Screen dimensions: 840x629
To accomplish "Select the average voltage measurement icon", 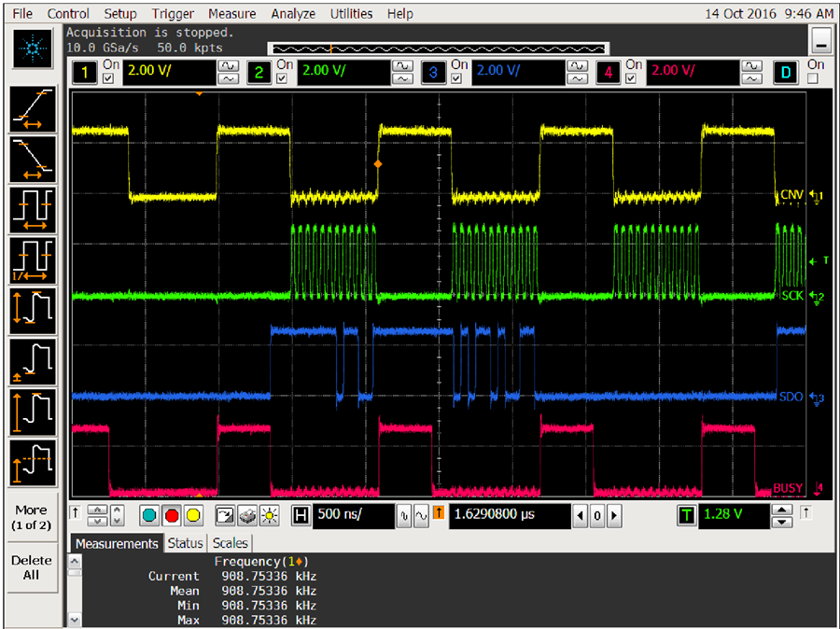I will (33, 462).
